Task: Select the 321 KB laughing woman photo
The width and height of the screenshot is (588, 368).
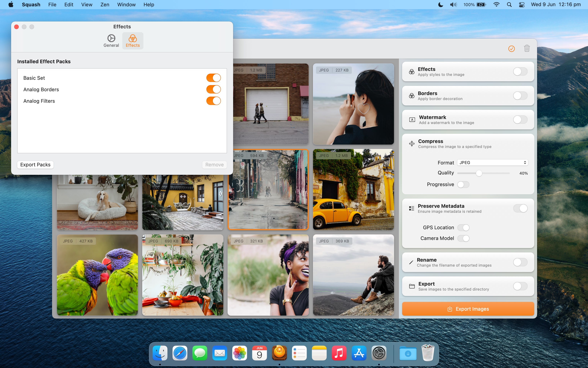Action: point(268,275)
